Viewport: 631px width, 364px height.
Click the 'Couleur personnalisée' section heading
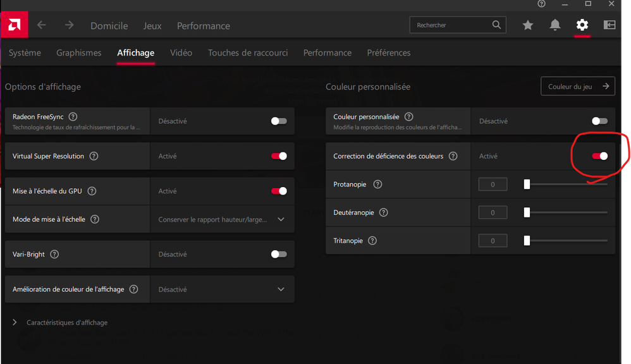[368, 87]
